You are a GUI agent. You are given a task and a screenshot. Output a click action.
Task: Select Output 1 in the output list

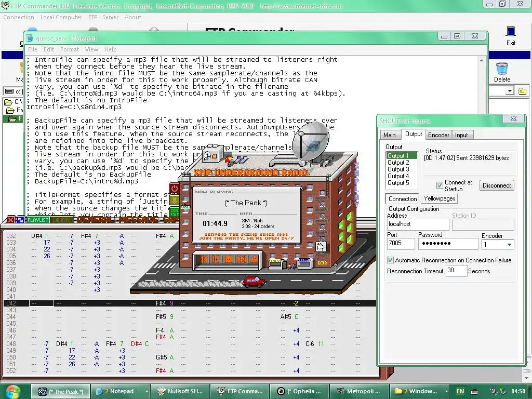pos(402,156)
